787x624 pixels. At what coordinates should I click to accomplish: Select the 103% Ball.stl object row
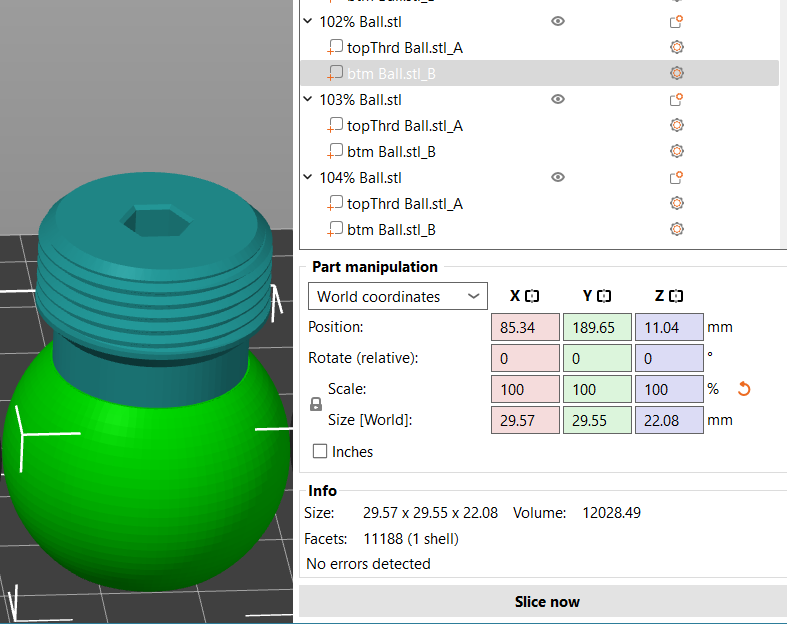[540, 99]
